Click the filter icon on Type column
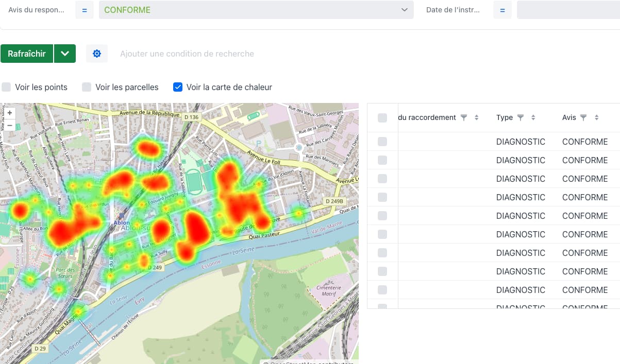 pyautogui.click(x=520, y=117)
